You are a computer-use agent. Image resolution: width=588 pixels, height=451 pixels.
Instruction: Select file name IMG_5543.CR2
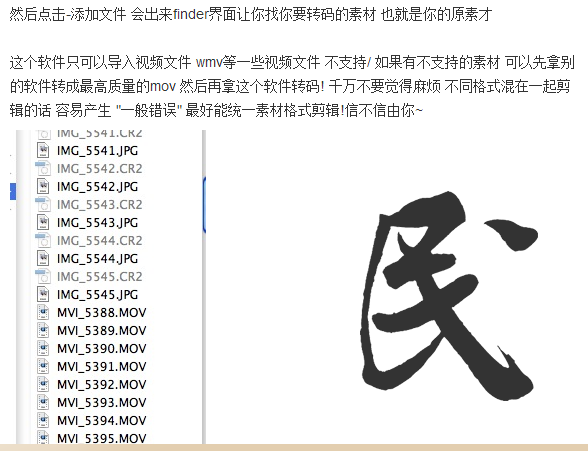click(99, 205)
